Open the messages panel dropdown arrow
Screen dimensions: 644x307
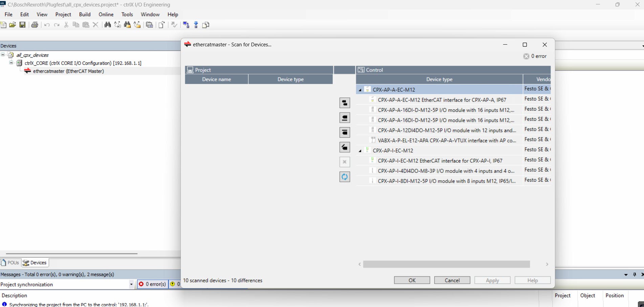[626, 275]
